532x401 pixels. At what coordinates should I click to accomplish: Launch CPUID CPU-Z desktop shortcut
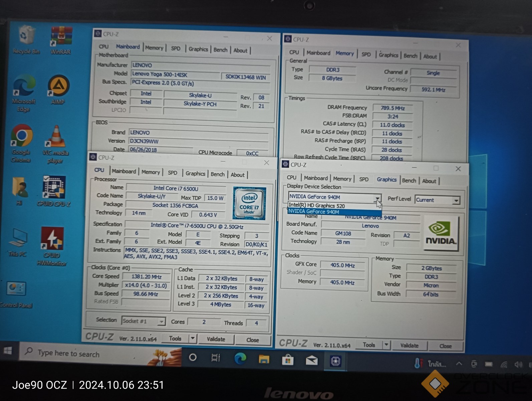click(x=54, y=191)
